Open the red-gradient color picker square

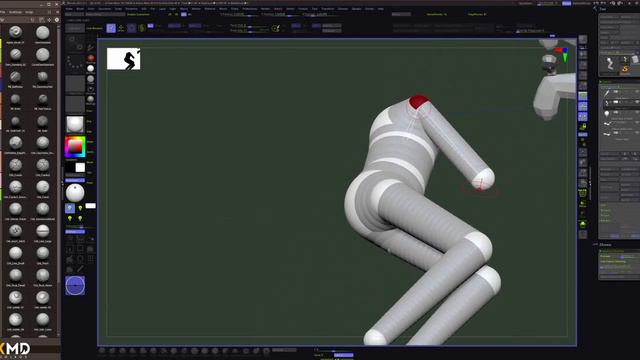[75, 147]
